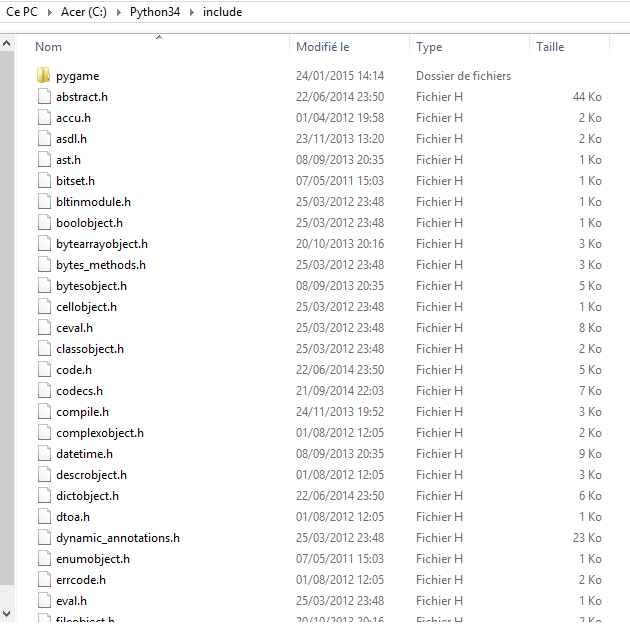The image size is (630, 629).
Task: Click the pygame folder icon
Action: click(x=43, y=76)
